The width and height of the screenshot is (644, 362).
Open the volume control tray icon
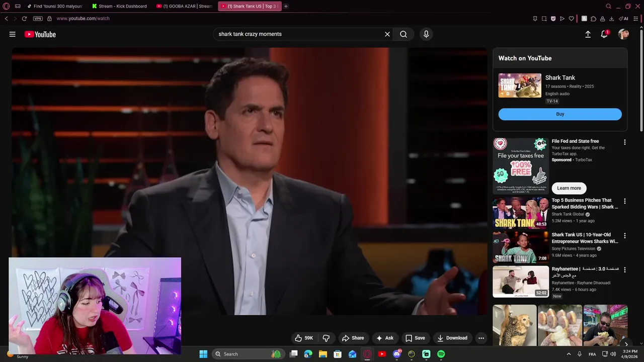click(x=613, y=354)
